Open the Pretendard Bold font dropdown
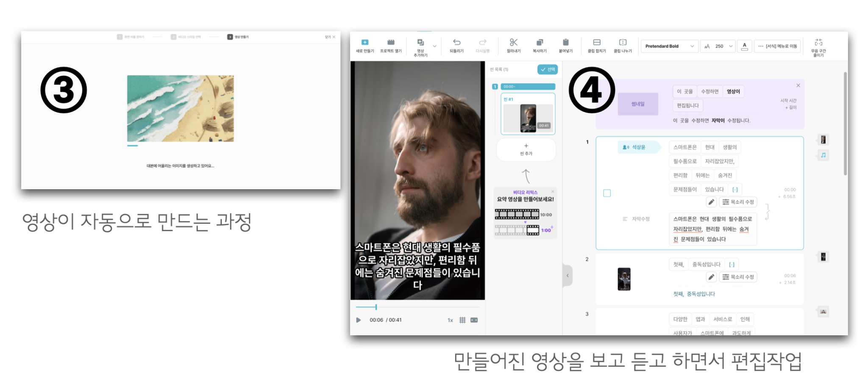This screenshot has width=868, height=392. pyautogui.click(x=670, y=46)
